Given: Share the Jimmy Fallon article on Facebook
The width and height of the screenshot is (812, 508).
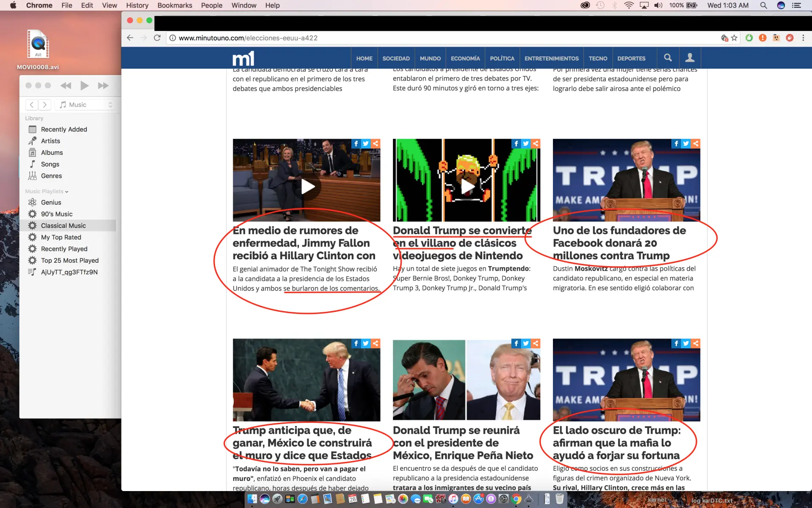Looking at the screenshot, I should (356, 144).
